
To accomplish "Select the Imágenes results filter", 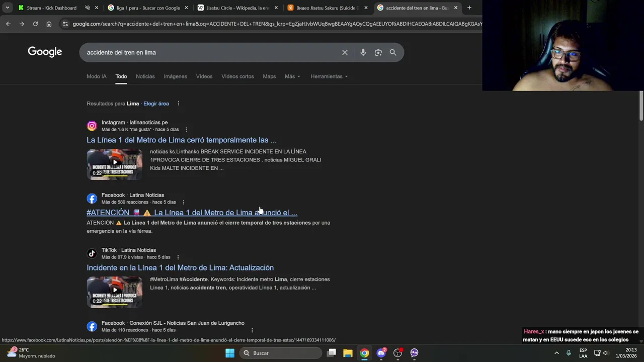I will click(x=175, y=76).
